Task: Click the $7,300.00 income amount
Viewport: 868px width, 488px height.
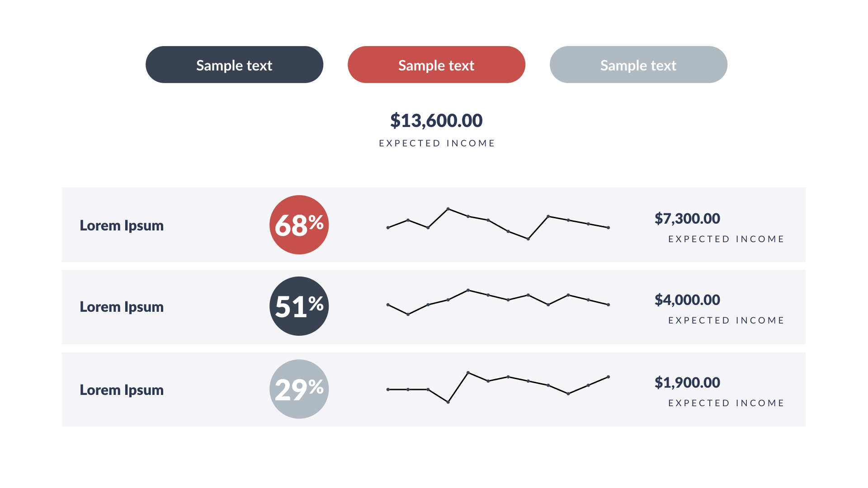Action: tap(687, 219)
